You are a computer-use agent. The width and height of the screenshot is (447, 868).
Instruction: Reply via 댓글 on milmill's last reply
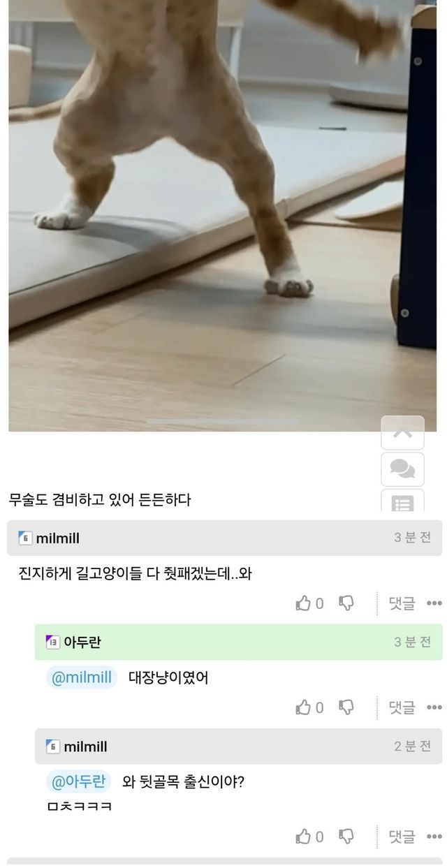(x=402, y=836)
